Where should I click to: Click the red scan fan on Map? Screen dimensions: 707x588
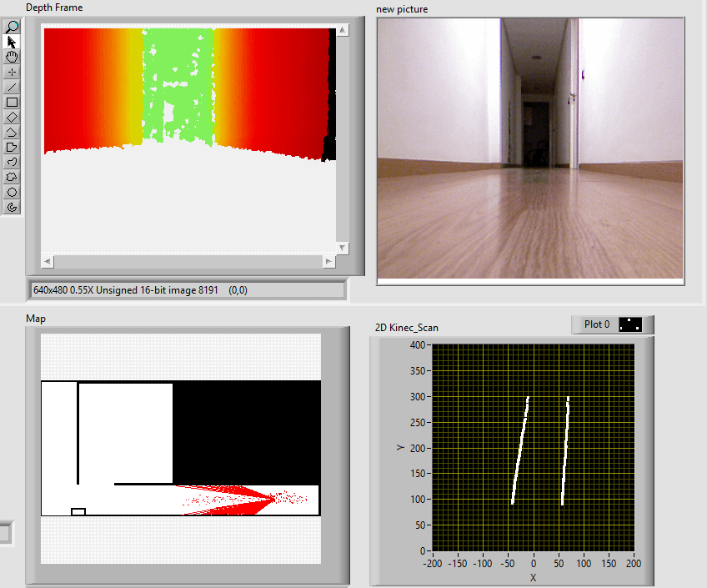point(225,500)
